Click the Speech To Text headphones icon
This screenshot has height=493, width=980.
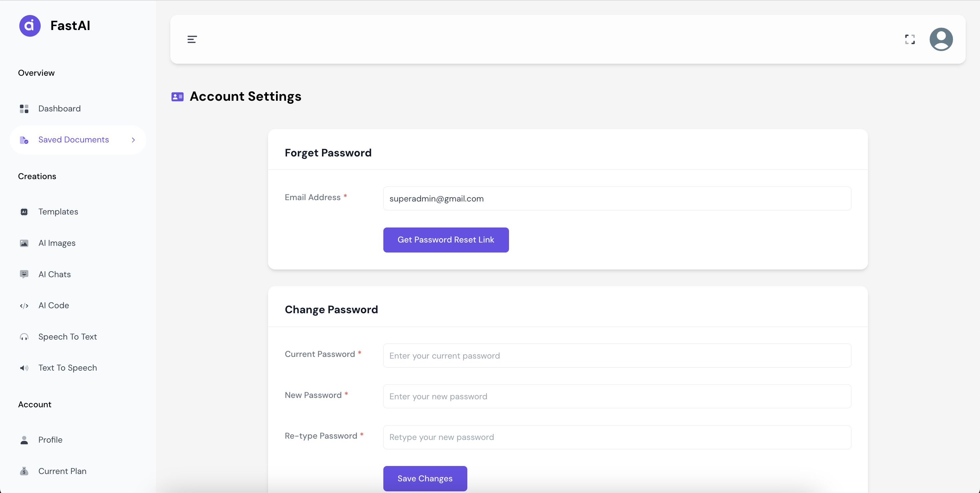[24, 337]
